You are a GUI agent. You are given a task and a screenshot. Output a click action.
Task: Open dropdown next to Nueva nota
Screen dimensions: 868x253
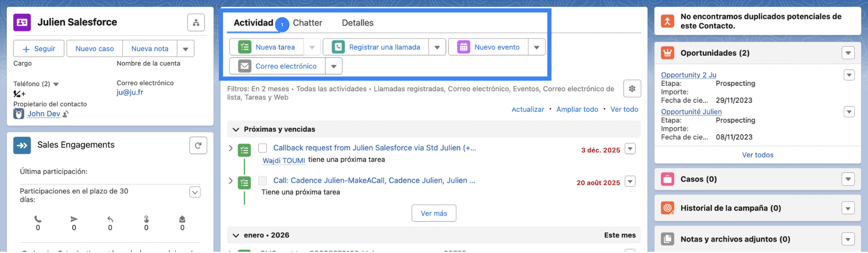point(185,49)
